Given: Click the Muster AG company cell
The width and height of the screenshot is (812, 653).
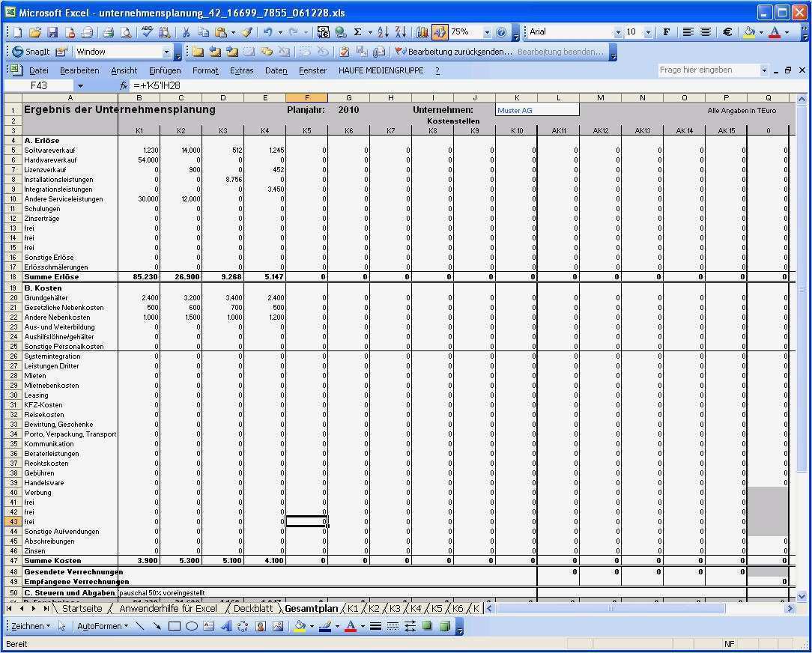Looking at the screenshot, I should (x=537, y=110).
